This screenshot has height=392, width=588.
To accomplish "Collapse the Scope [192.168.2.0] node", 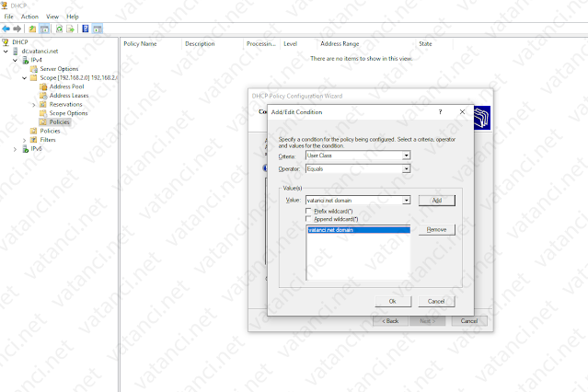I will (x=24, y=78).
